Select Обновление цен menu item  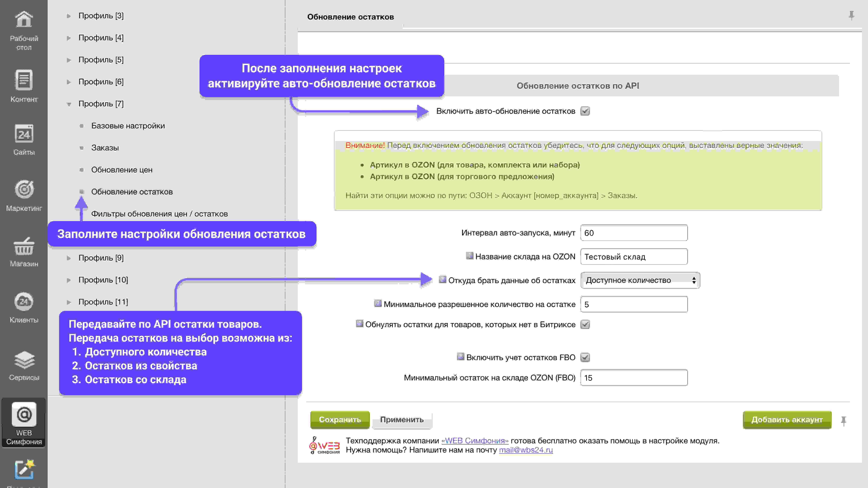(x=122, y=170)
